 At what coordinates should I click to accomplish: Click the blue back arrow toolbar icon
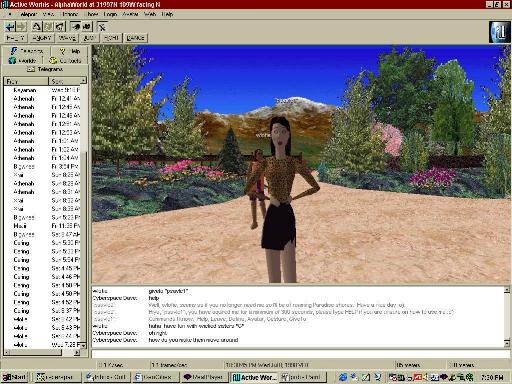point(10,27)
